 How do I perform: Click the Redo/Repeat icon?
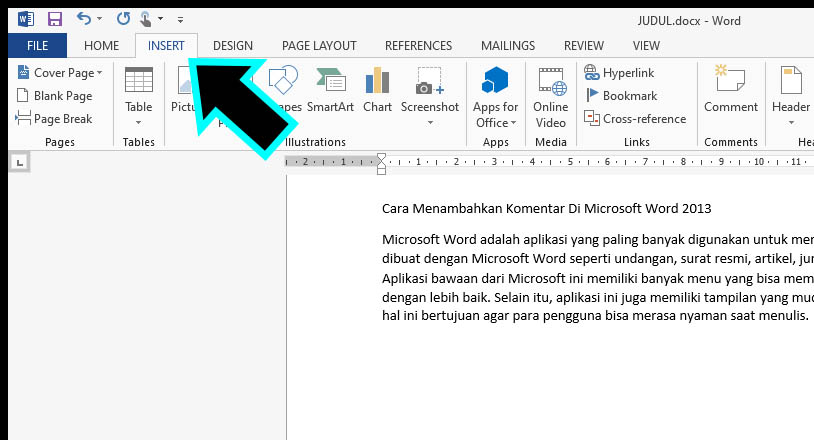[123, 19]
